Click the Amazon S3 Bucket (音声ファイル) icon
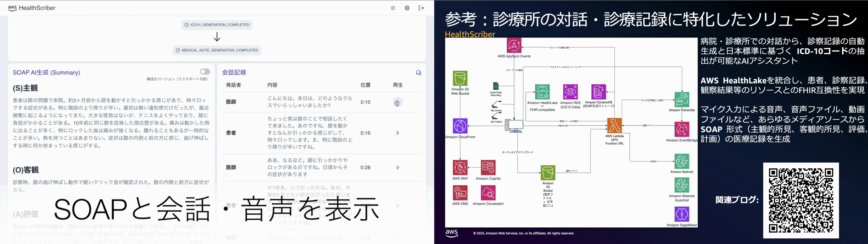868x244 pixels. click(x=548, y=173)
